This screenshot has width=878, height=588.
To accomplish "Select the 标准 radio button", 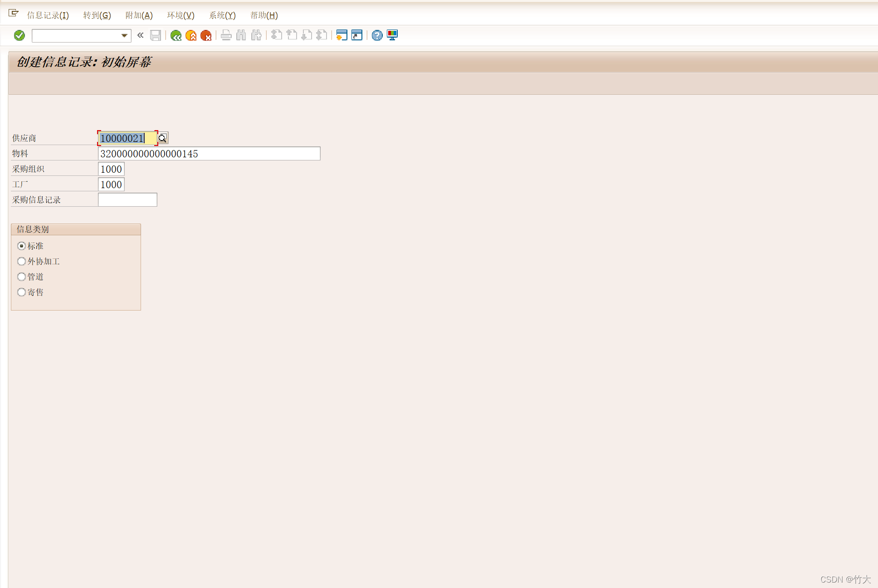I will [21, 246].
